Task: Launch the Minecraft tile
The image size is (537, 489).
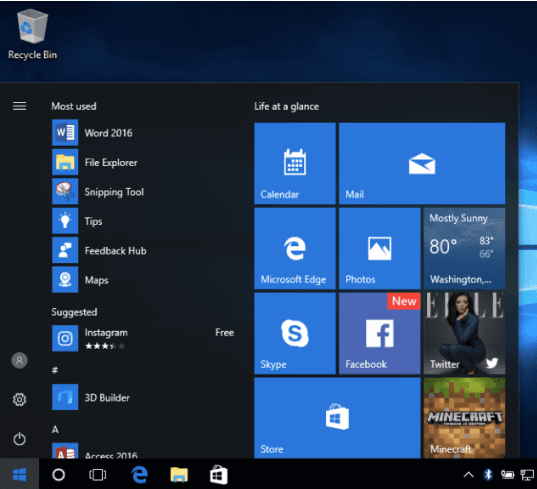Action: tap(464, 418)
